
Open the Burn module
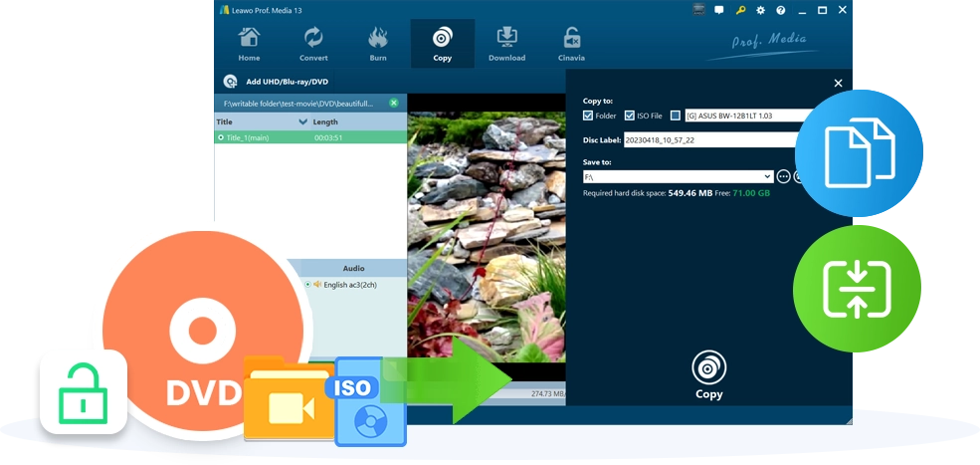(378, 44)
